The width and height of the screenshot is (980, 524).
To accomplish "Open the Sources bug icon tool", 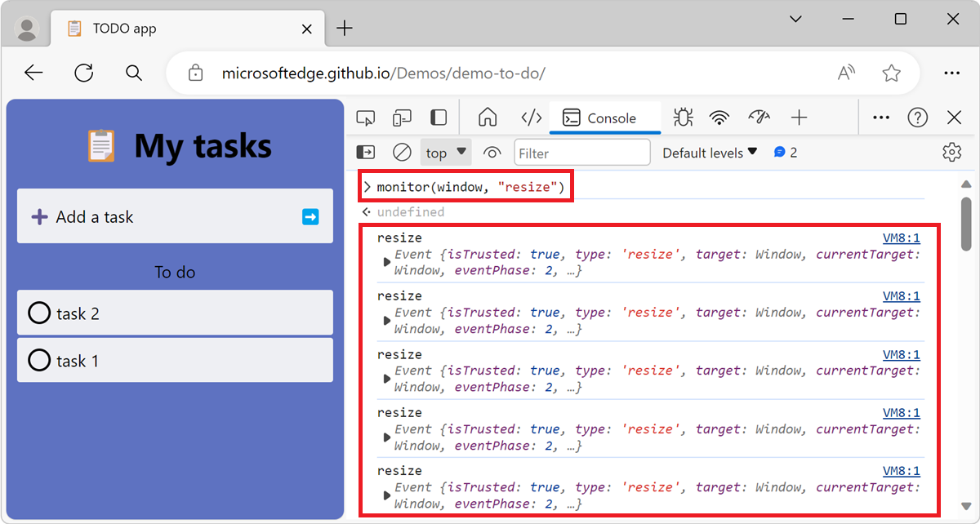I will point(684,118).
